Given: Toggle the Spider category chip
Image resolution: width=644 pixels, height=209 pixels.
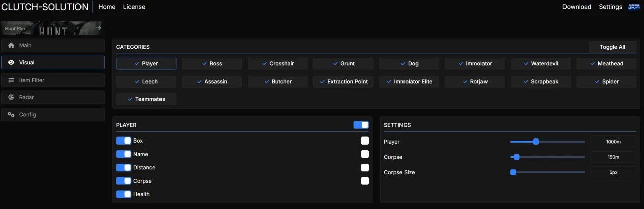Looking at the screenshot, I should click(x=606, y=81).
